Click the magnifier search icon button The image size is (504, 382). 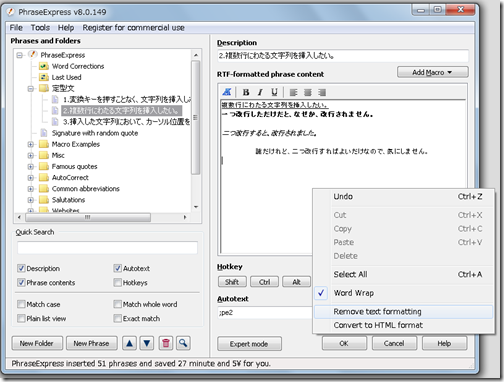(183, 343)
